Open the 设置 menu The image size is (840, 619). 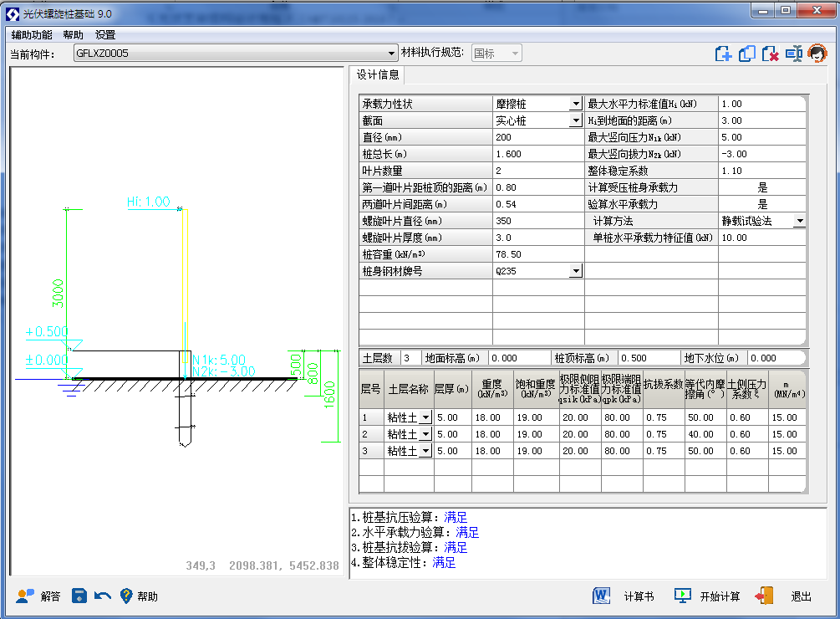105,35
